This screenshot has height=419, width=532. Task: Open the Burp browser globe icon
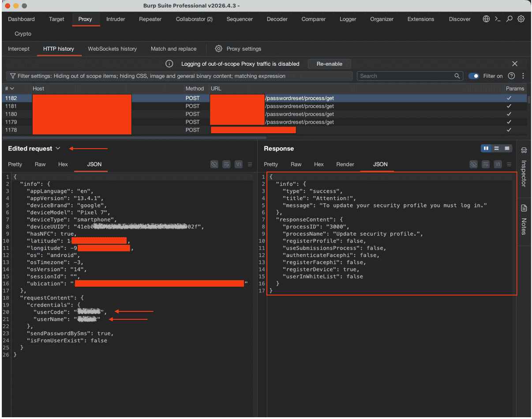486,19
